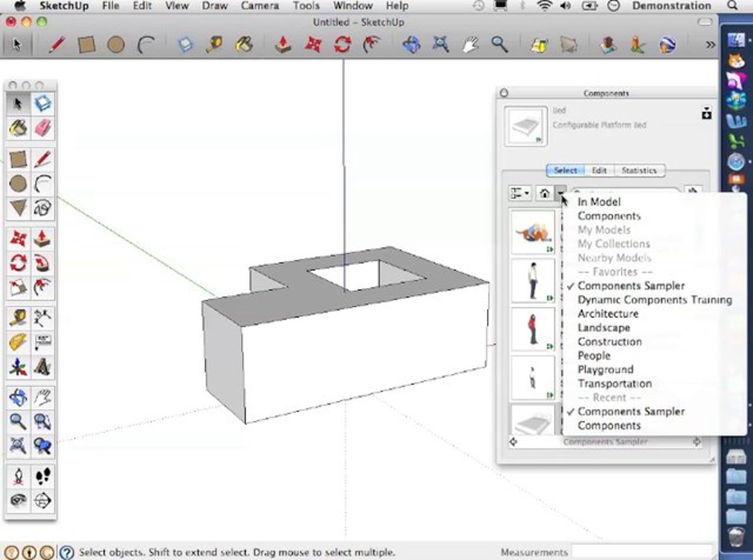Image resolution: width=753 pixels, height=560 pixels.
Task: Click the navigation dropdown arrow beside home icon
Action: click(561, 193)
